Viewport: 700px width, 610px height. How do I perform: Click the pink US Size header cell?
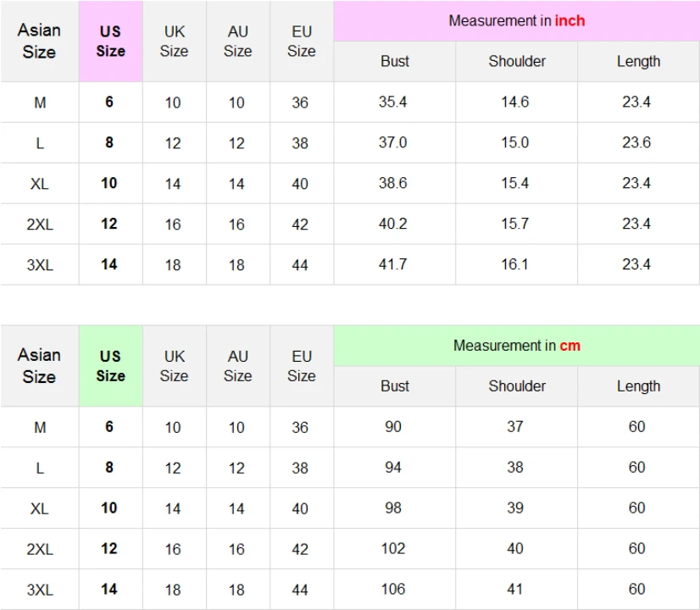click(x=111, y=41)
